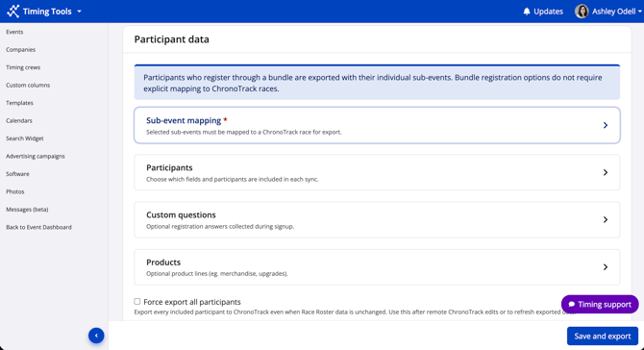
Task: Click Ashley Odell's profile avatar
Action: 582,12
